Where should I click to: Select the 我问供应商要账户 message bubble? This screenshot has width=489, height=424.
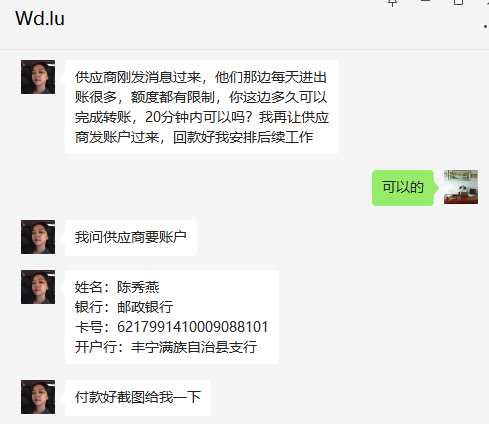131,238
